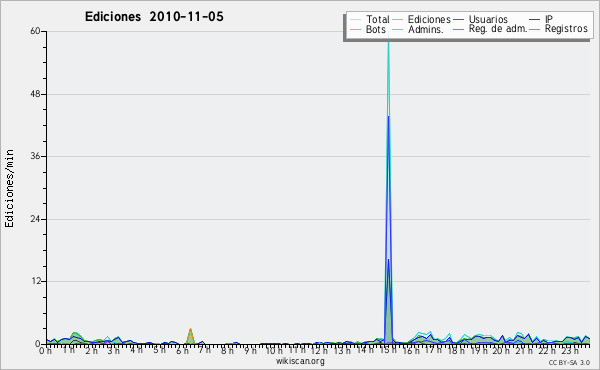Click the green Ediciones legend line
This screenshot has width=600, height=370.
pos(398,20)
